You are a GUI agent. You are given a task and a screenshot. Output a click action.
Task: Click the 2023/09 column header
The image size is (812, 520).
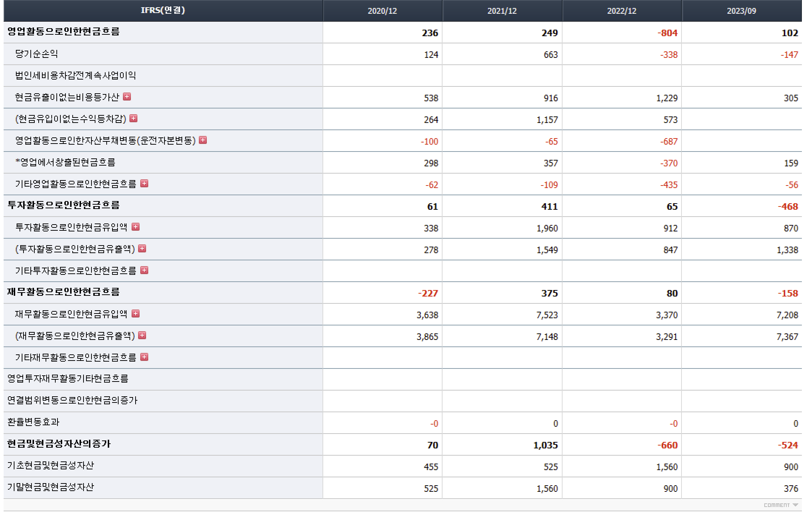pos(741,11)
